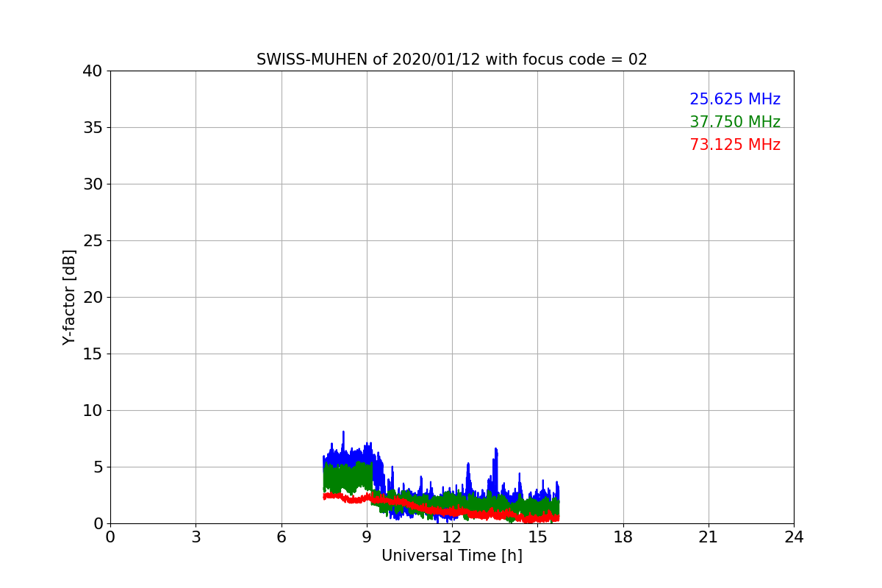
Task: Click the 21 tick on the time axis
Action: pyautogui.click(x=709, y=537)
